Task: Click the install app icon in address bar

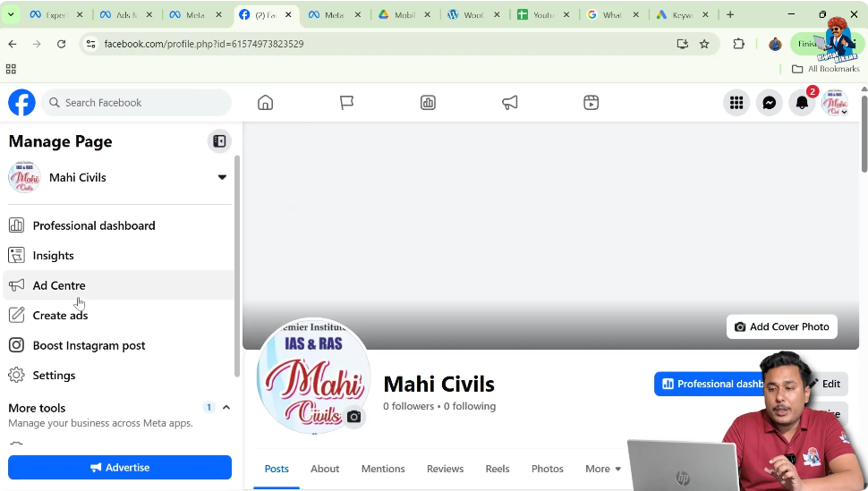Action: (682, 44)
